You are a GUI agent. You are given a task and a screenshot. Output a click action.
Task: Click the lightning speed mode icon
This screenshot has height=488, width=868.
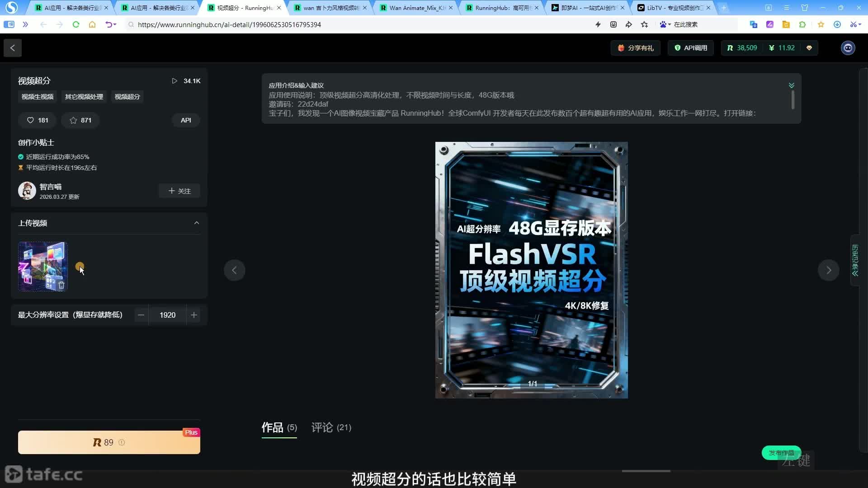[x=598, y=24]
